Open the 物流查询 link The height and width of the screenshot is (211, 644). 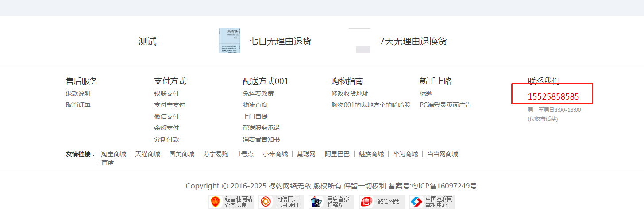click(255, 105)
